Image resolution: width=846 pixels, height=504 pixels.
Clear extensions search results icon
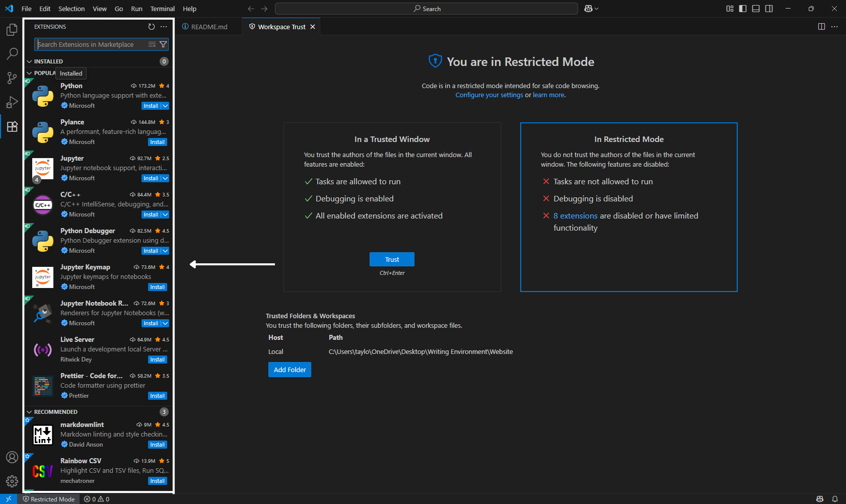tap(152, 44)
